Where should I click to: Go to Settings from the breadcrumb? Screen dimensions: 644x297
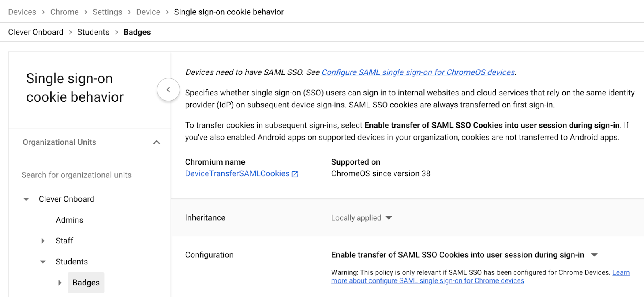point(107,12)
